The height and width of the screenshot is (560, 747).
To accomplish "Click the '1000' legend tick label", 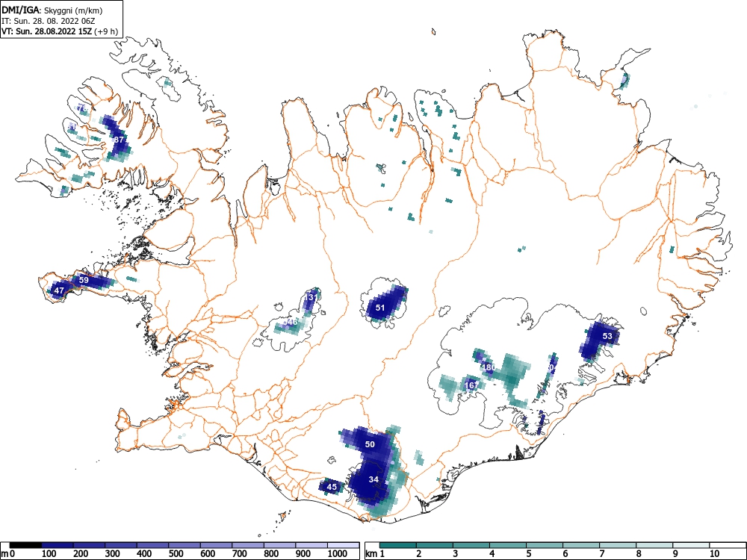I will point(338,554).
